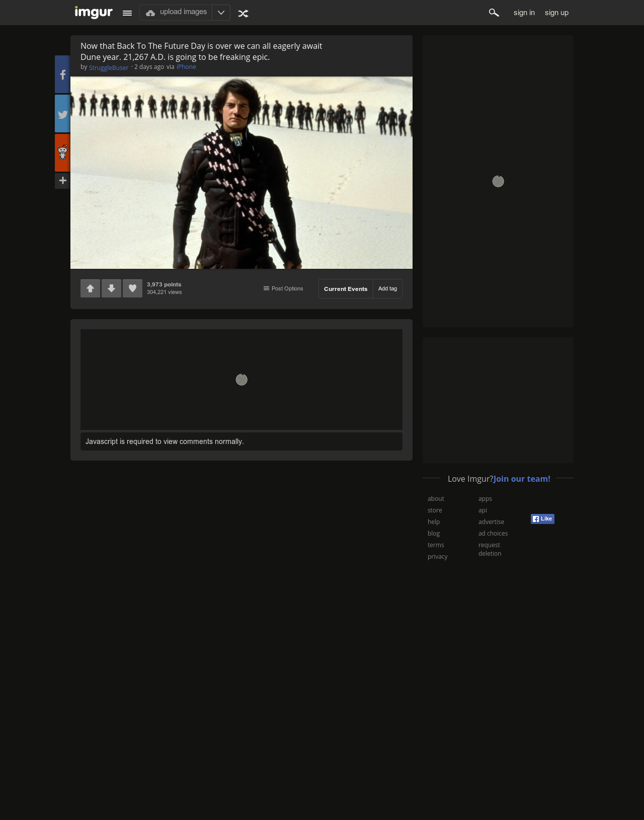Click the Add tag button
Image resolution: width=644 pixels, height=820 pixels.
(x=387, y=289)
